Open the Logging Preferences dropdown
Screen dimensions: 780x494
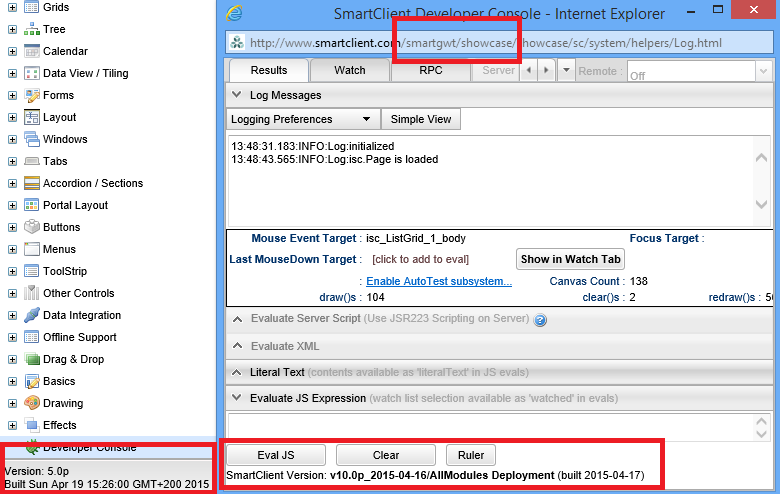tap(302, 119)
